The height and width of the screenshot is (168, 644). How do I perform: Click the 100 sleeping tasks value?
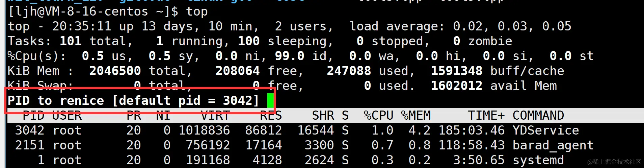(249, 41)
